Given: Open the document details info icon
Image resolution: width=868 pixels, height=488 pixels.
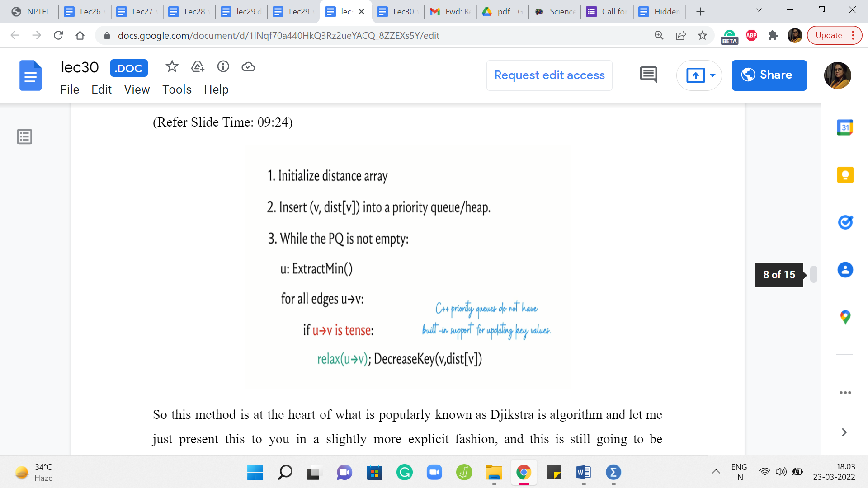Looking at the screenshot, I should pyautogui.click(x=223, y=67).
